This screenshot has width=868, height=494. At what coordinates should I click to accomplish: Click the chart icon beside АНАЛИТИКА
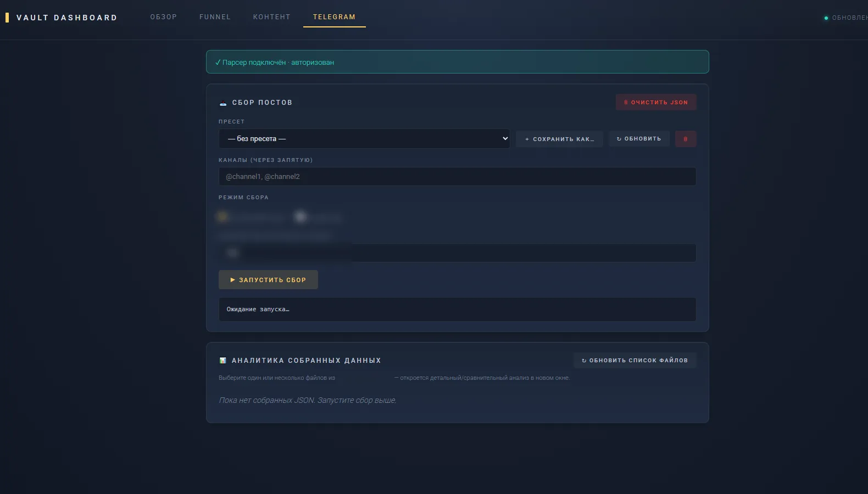coord(222,361)
